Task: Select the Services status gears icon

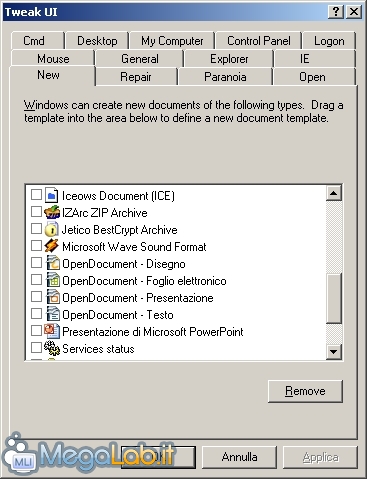Action: [52, 348]
